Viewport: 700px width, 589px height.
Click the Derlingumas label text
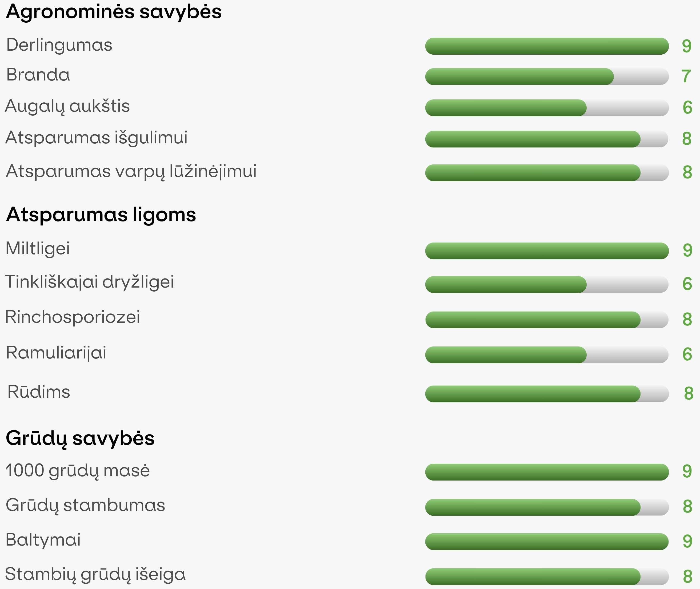coord(59,45)
